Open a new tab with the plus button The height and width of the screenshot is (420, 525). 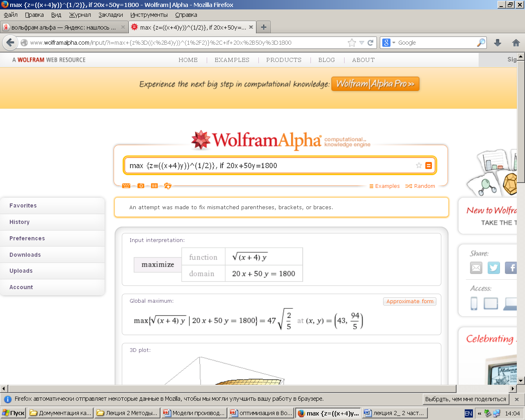tap(264, 27)
